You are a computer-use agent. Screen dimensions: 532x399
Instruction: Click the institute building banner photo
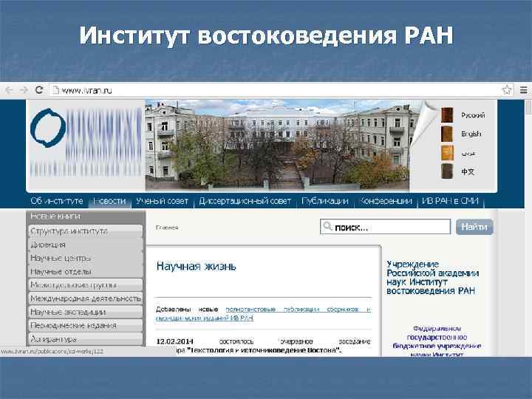coord(277,145)
